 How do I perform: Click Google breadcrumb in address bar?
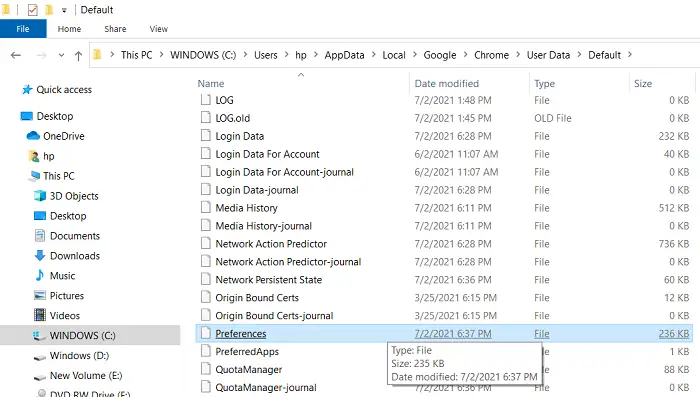point(440,55)
